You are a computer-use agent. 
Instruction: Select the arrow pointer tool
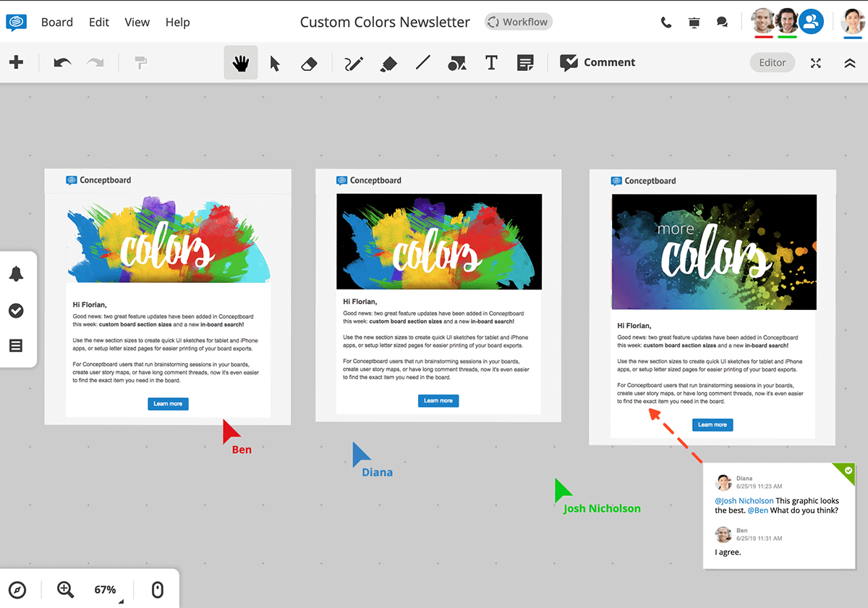tap(275, 63)
